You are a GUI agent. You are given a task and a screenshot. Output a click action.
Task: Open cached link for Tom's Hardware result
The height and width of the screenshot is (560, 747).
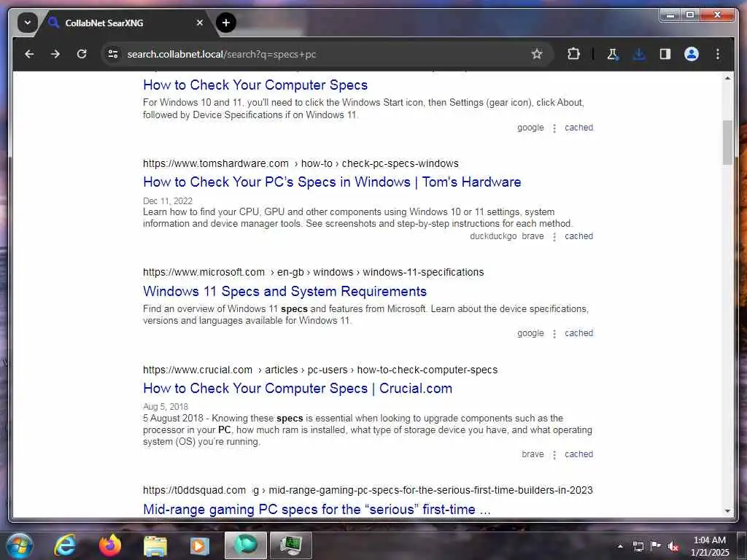click(578, 236)
